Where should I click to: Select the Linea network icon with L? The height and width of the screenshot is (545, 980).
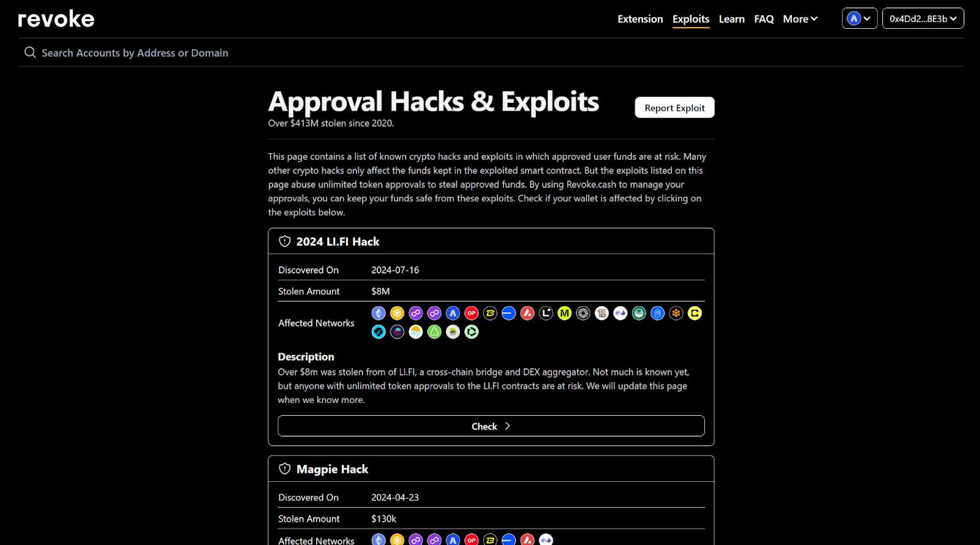pos(546,314)
